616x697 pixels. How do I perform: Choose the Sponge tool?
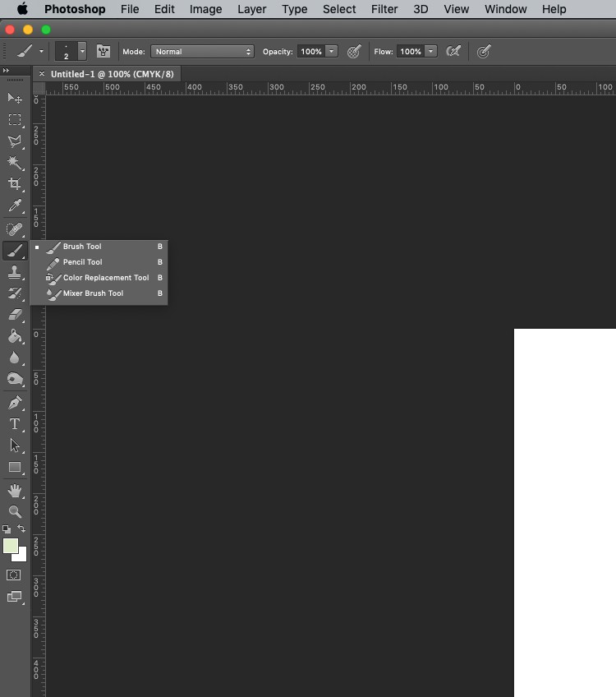15,379
